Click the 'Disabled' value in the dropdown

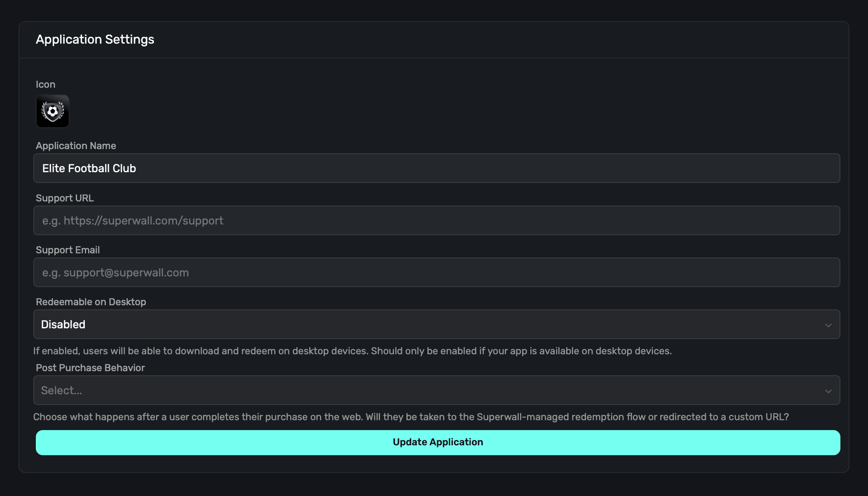(63, 325)
